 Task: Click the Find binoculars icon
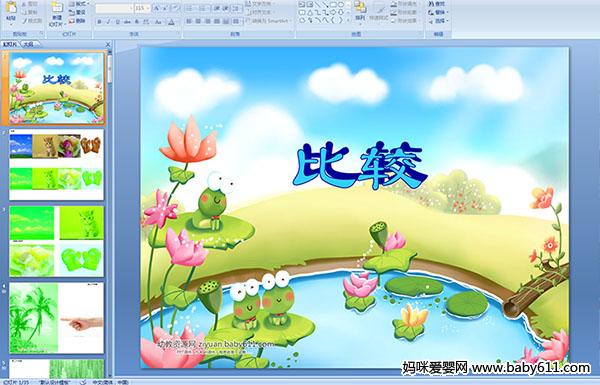[x=432, y=4]
